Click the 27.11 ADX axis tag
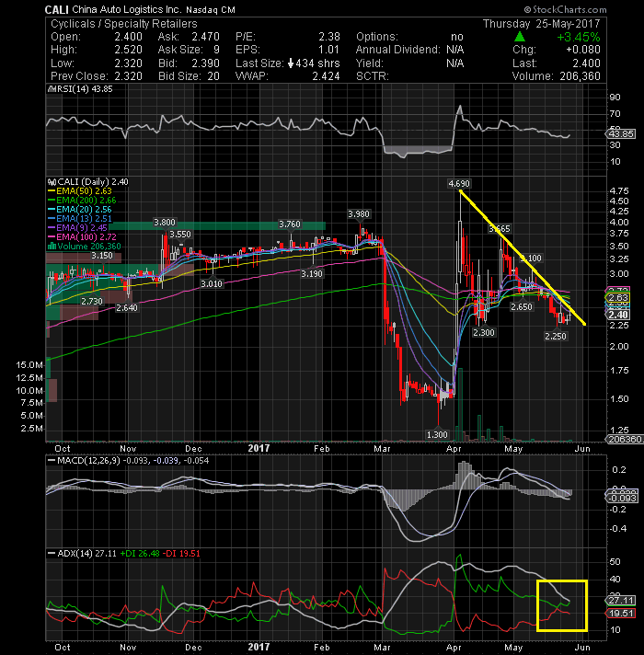644x655 pixels. coord(621,601)
